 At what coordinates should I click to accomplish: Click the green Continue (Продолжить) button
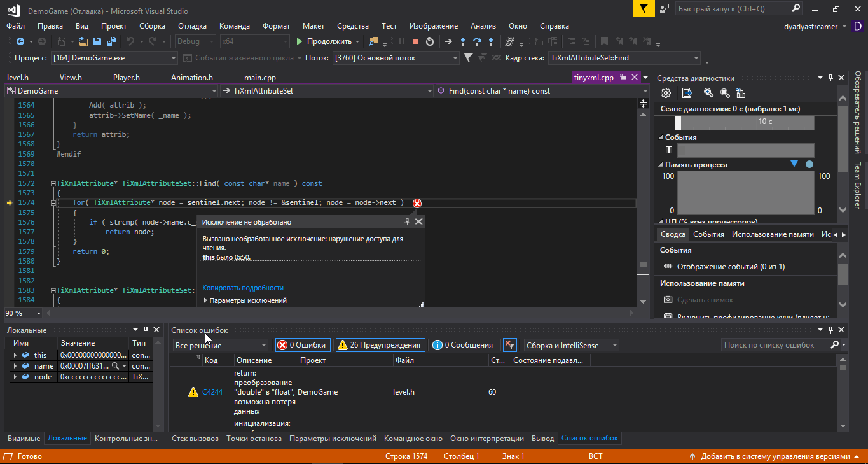(324, 41)
